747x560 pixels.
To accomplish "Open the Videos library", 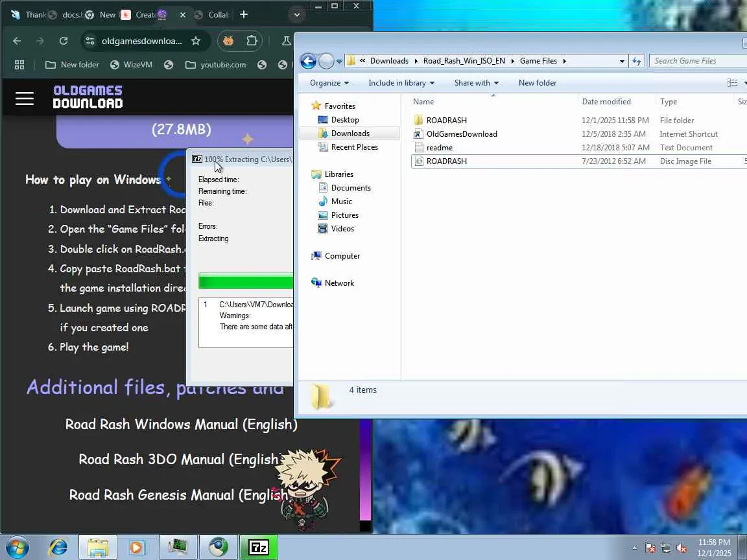I will pos(342,229).
